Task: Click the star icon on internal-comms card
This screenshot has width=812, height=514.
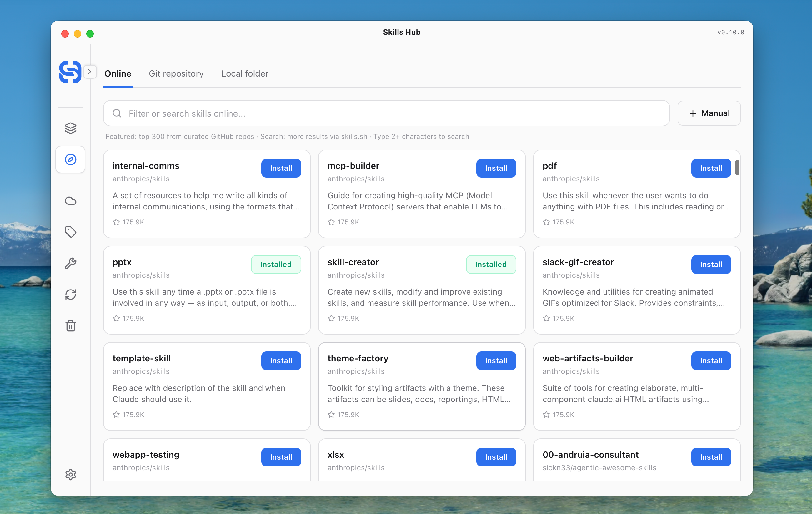Action: [116, 222]
